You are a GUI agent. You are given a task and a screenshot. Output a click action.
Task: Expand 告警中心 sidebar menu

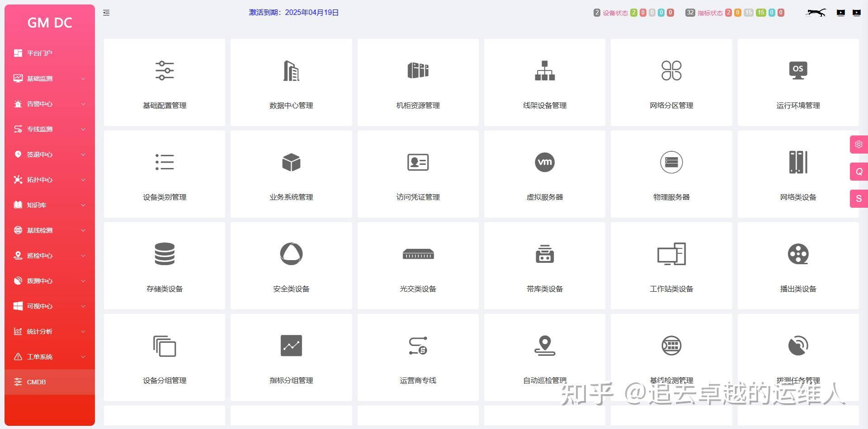[50, 104]
